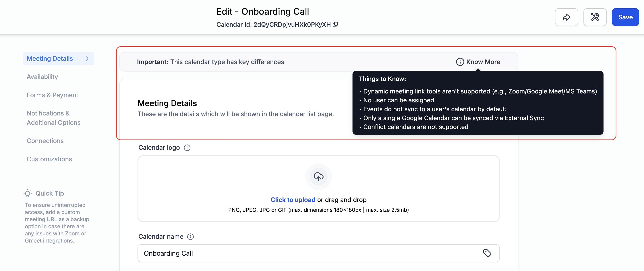
Task: Click the share arrow icon button
Action: pyautogui.click(x=566, y=17)
